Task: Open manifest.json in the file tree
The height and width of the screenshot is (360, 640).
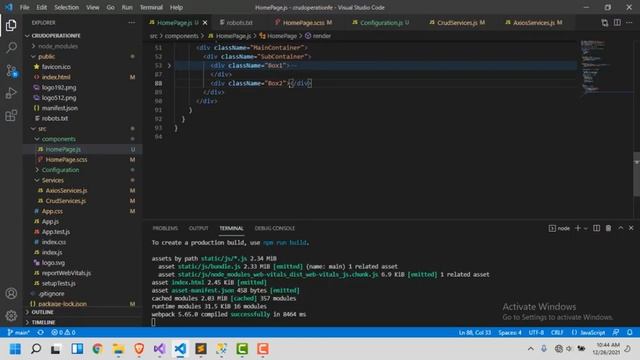Action: pos(60,108)
